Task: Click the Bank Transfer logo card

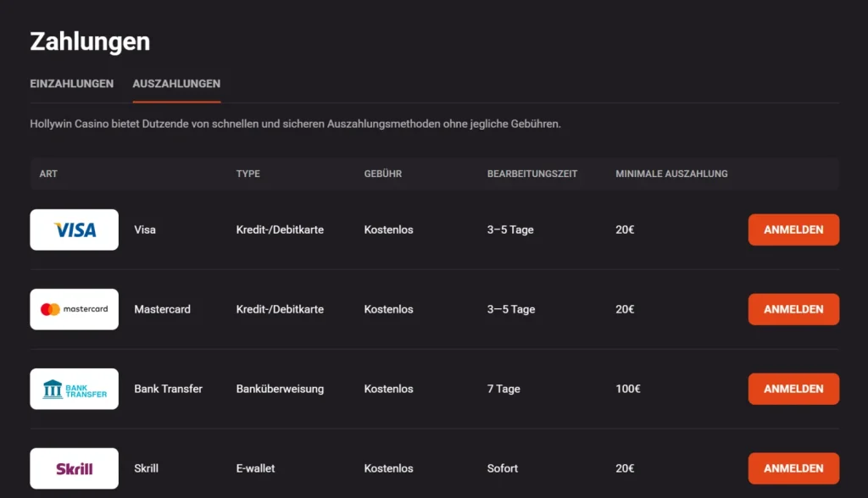Action: pyautogui.click(x=75, y=389)
